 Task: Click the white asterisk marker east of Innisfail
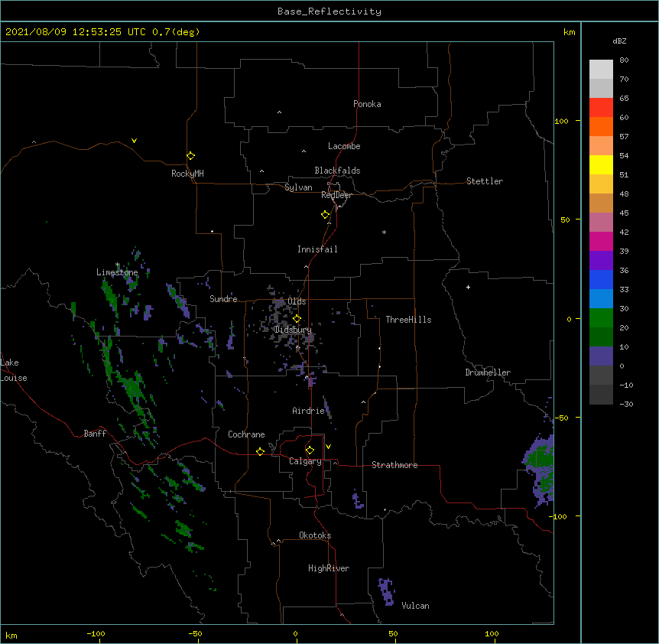(x=384, y=232)
